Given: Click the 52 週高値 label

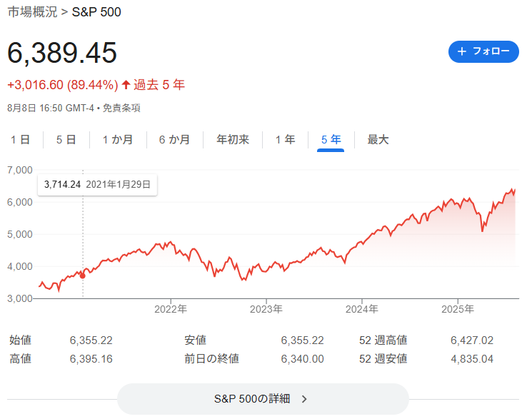Looking at the screenshot, I should [383, 340].
